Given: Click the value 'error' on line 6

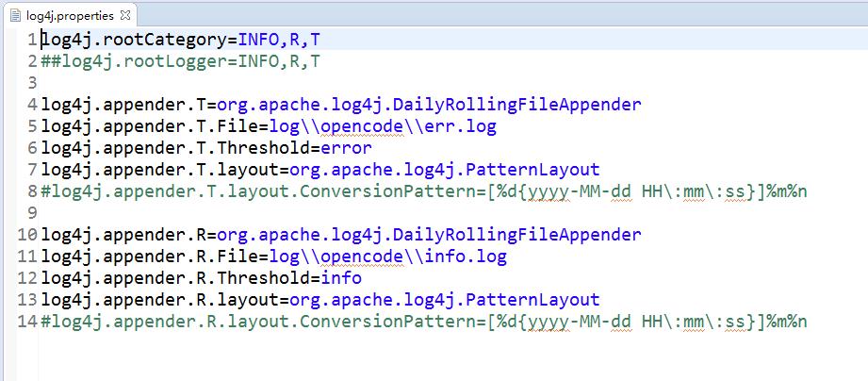Looking at the screenshot, I should [346, 148].
